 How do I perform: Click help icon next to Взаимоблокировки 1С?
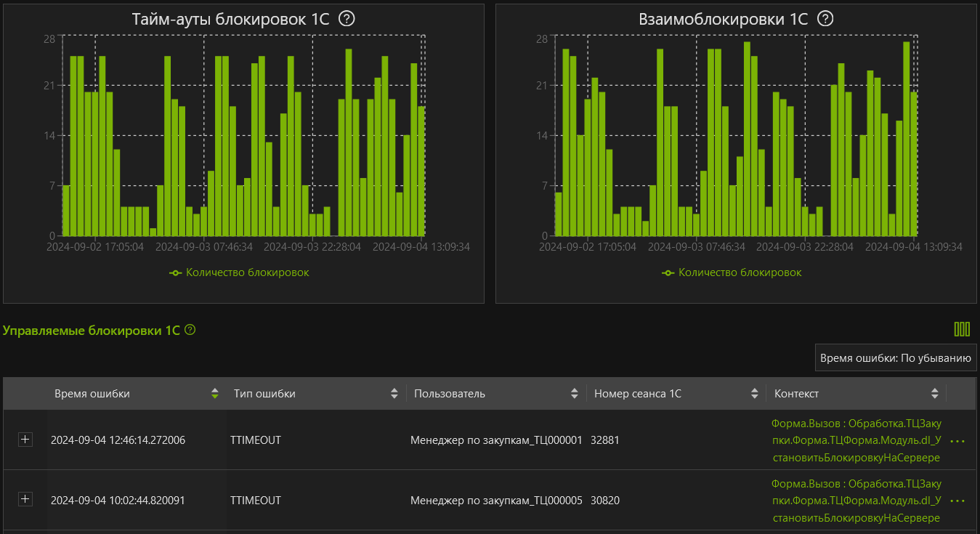[825, 19]
